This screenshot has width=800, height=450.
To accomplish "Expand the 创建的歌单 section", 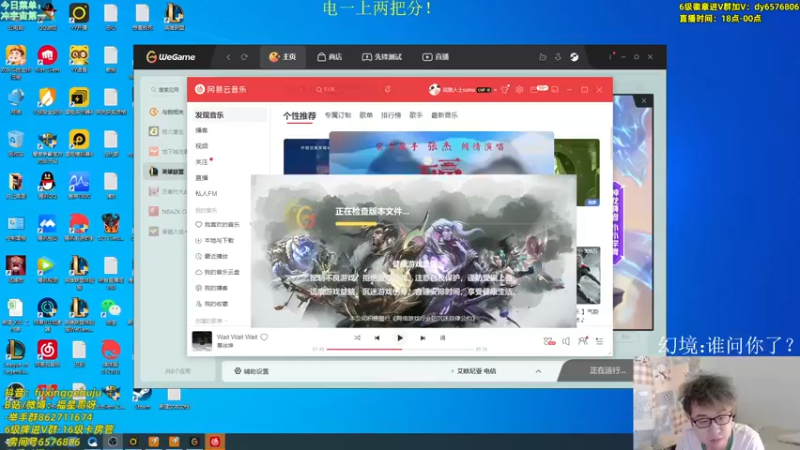I will pos(211,320).
